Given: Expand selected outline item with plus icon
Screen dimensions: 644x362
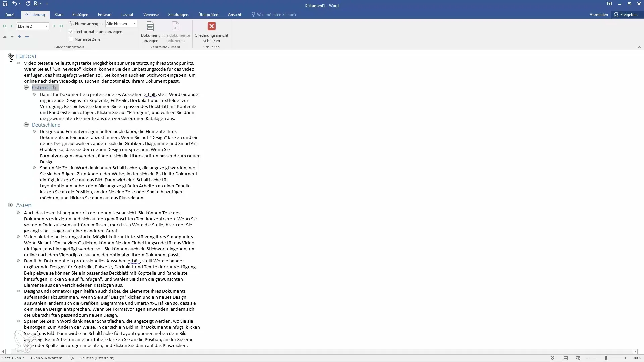Looking at the screenshot, I should tap(19, 37).
